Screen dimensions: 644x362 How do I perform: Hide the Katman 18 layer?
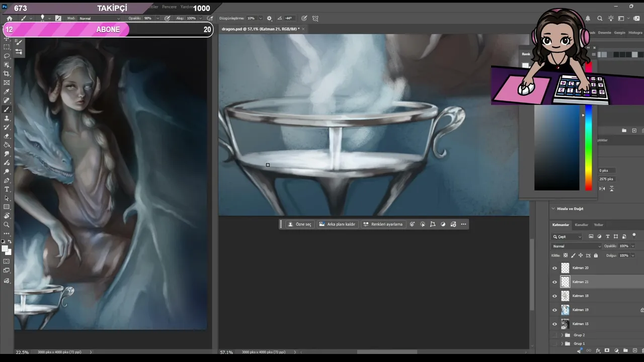pos(555,296)
